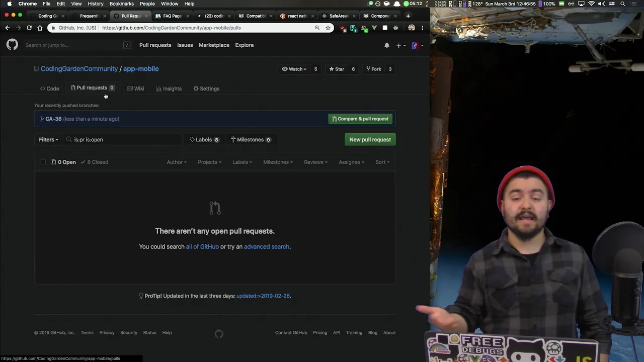Star the app-mobile repository
644x362 pixels.
[337, 69]
